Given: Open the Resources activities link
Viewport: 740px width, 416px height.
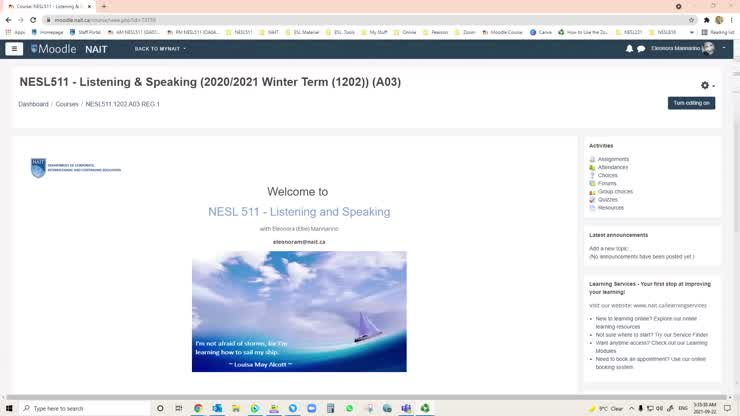Looking at the screenshot, I should 611,208.
